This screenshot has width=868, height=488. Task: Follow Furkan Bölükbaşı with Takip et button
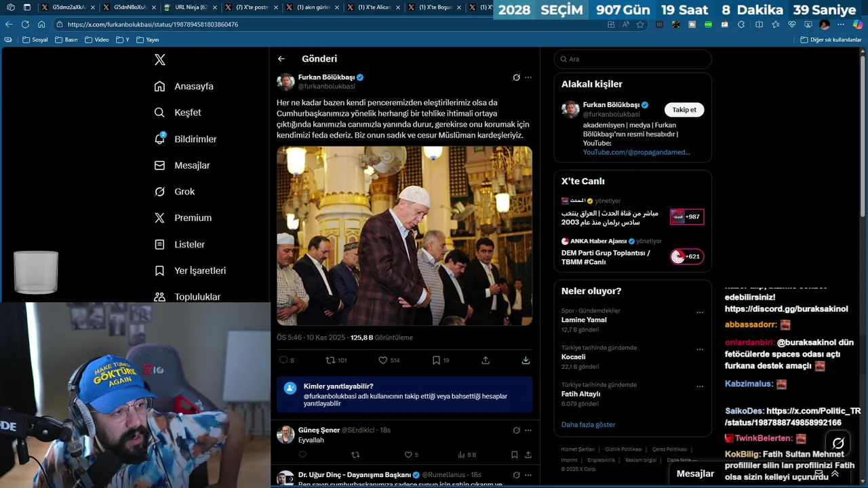click(x=684, y=110)
